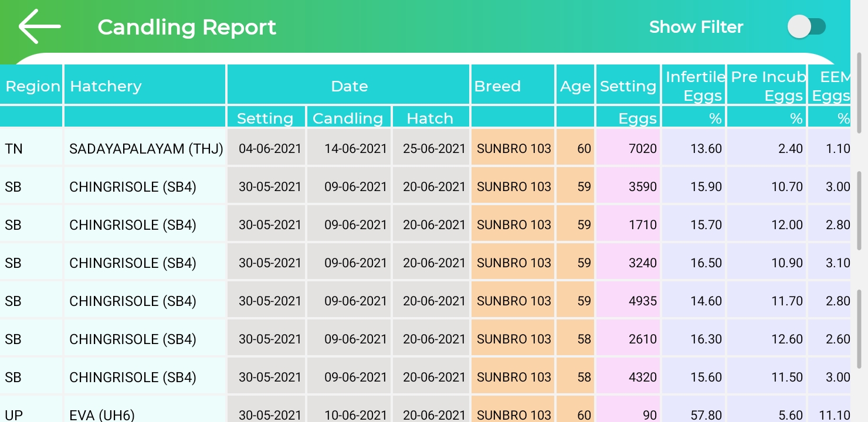Click the Infertile Eggs column header
The width and height of the screenshot is (868, 422).
(694, 86)
